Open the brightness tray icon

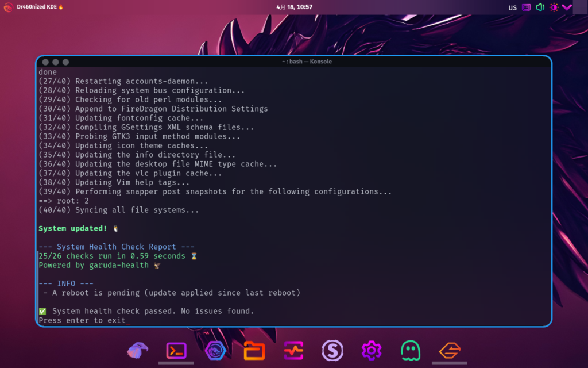point(554,7)
